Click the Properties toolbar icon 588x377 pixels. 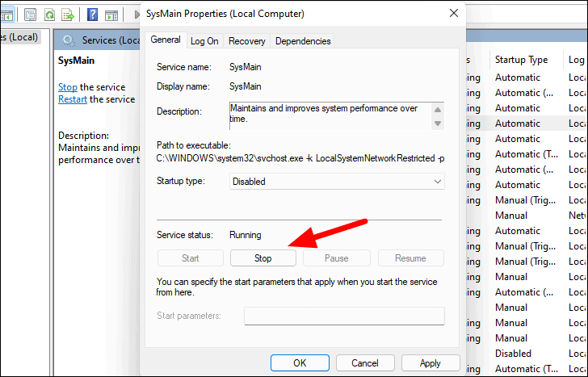click(x=30, y=15)
